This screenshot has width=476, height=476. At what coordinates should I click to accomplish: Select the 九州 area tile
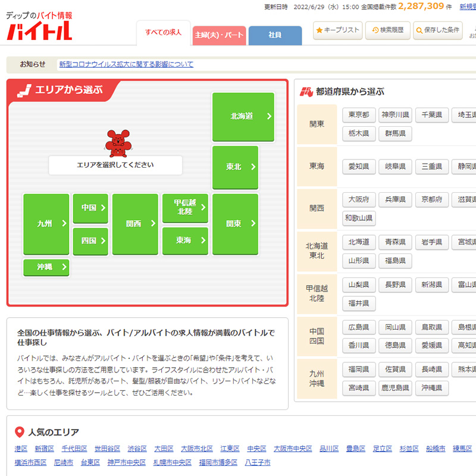(46, 224)
